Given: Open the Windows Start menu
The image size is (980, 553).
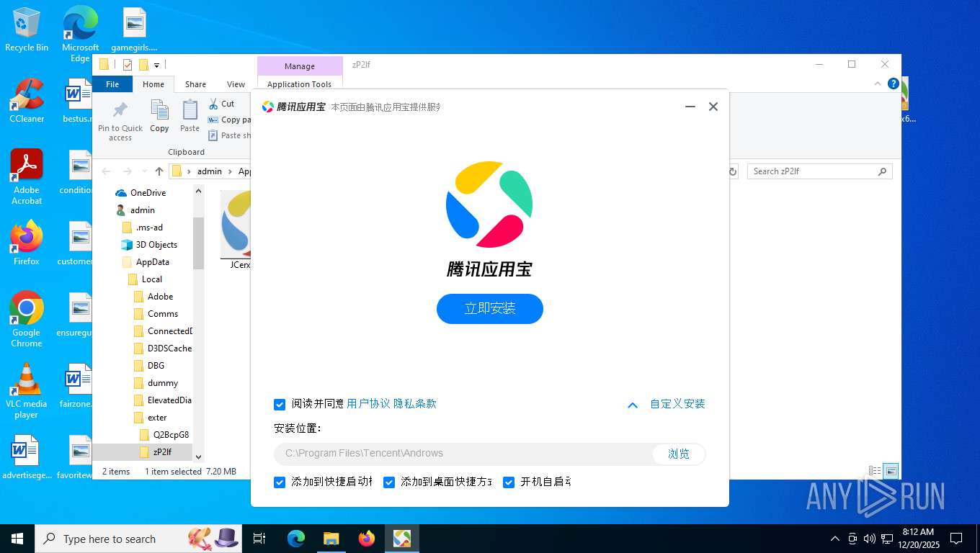Looking at the screenshot, I should pos(17,539).
